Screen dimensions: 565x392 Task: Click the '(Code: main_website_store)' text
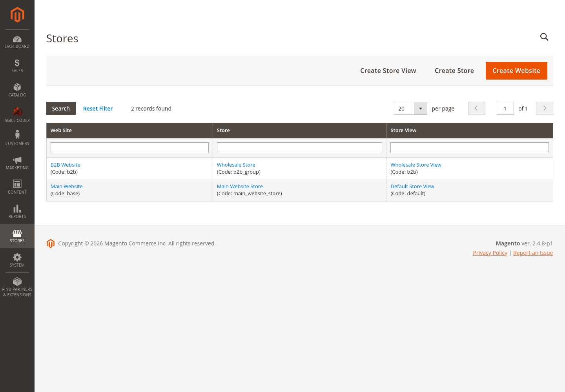250,194
